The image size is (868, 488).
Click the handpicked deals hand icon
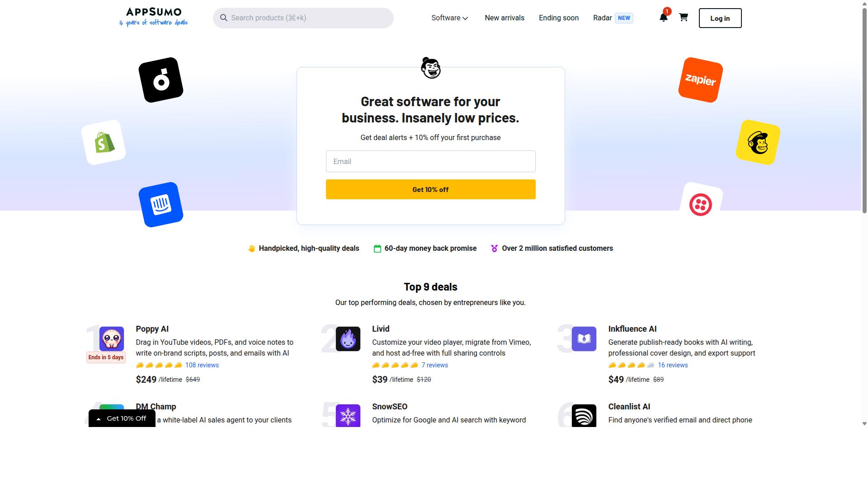pyautogui.click(x=252, y=249)
